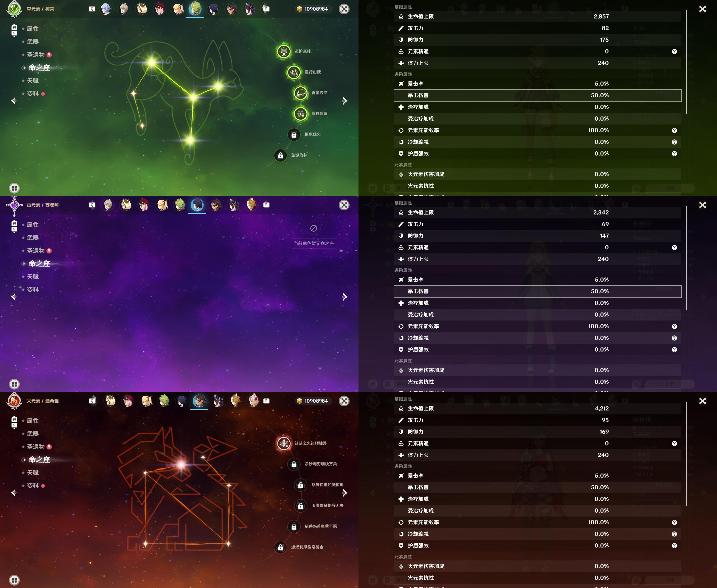
Task: Click the scrollbar in the HP 2,342 stats panel
Action: (x=687, y=258)
